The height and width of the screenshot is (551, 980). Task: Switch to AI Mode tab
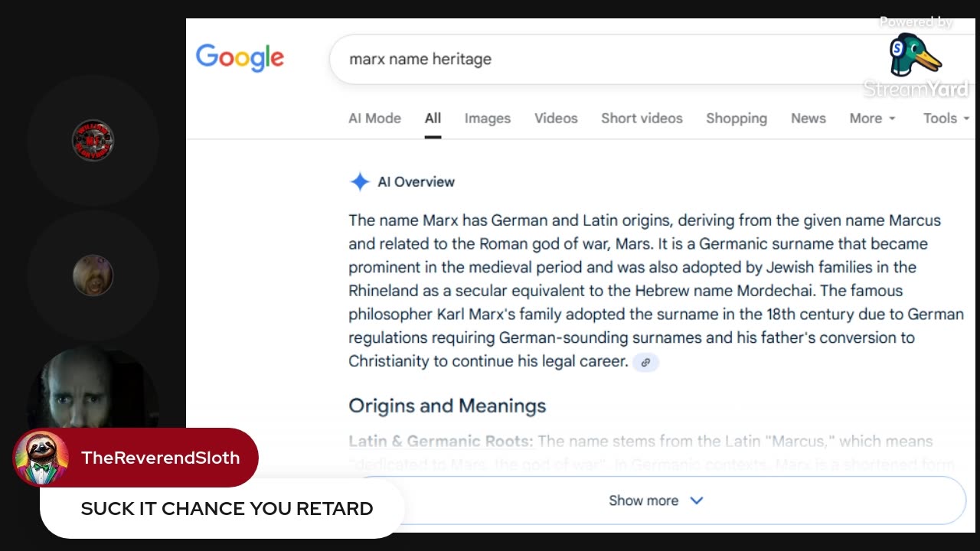click(x=374, y=118)
